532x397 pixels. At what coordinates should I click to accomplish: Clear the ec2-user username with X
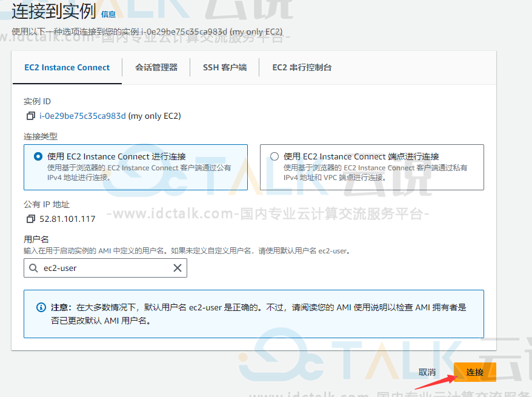[178, 268]
